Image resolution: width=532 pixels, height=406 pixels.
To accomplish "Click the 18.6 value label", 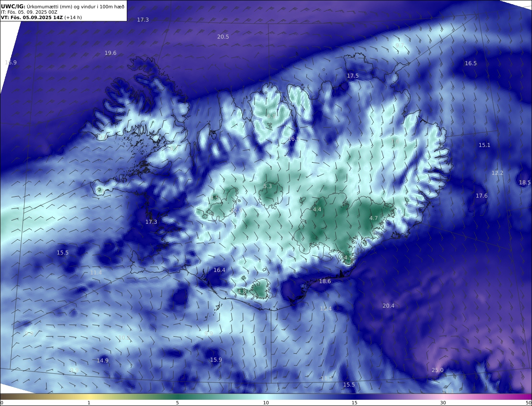I will click(325, 281).
